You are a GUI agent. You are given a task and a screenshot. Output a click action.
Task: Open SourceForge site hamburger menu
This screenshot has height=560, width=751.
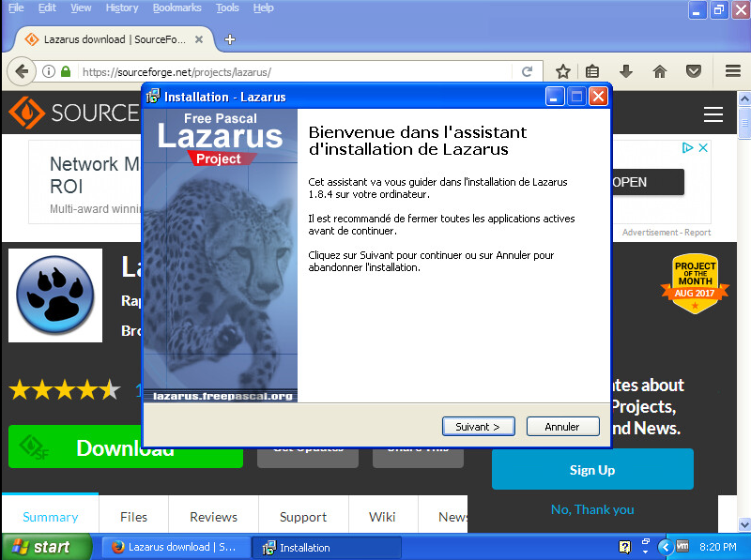[713, 114]
